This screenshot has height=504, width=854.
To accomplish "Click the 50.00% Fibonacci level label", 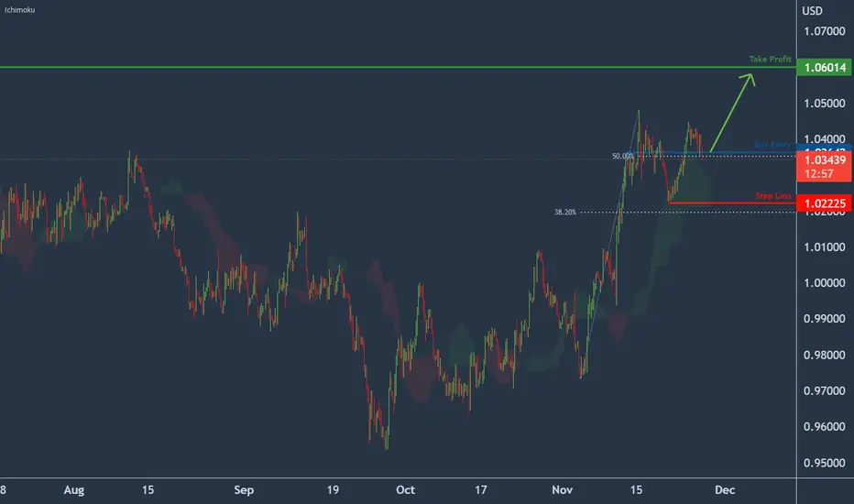I will point(622,156).
